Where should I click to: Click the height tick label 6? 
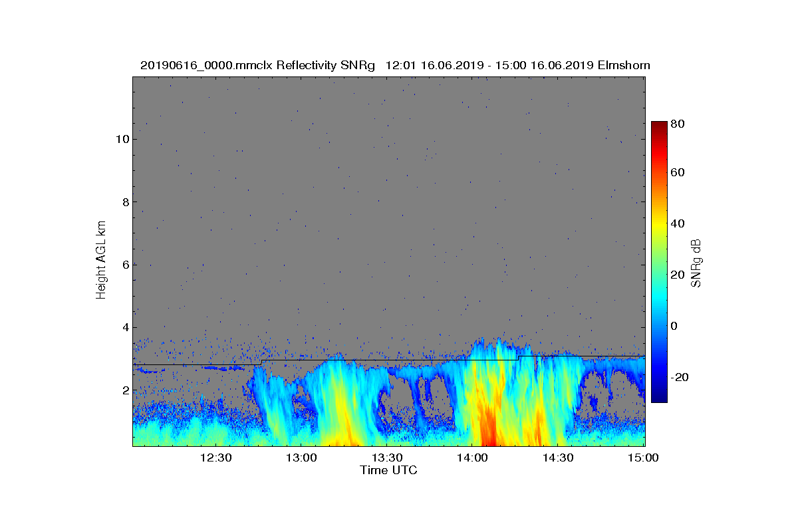tap(124, 265)
